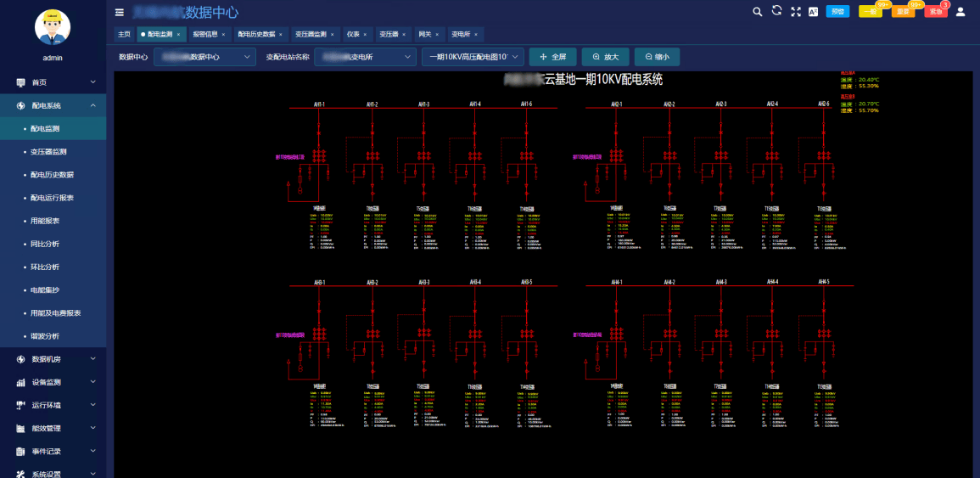This screenshot has width=980, height=478.
Task: Close the 网关 tab
Action: pos(437,35)
